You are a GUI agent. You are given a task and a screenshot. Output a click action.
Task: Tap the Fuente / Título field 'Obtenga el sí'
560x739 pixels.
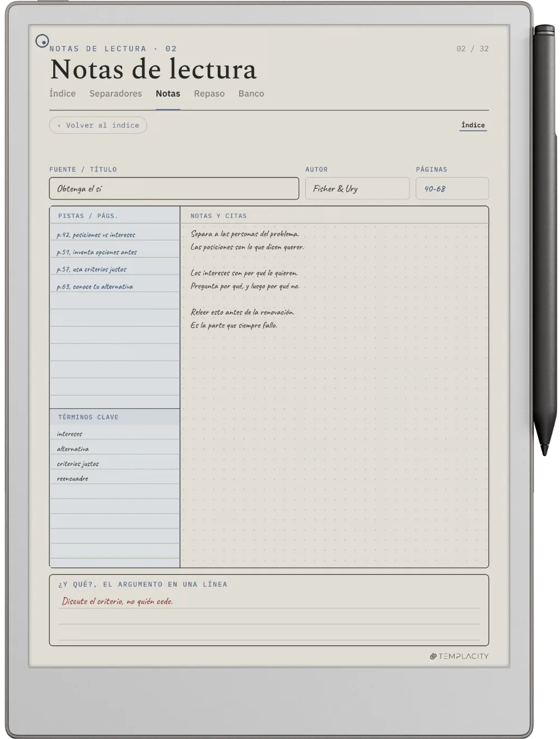tap(174, 189)
